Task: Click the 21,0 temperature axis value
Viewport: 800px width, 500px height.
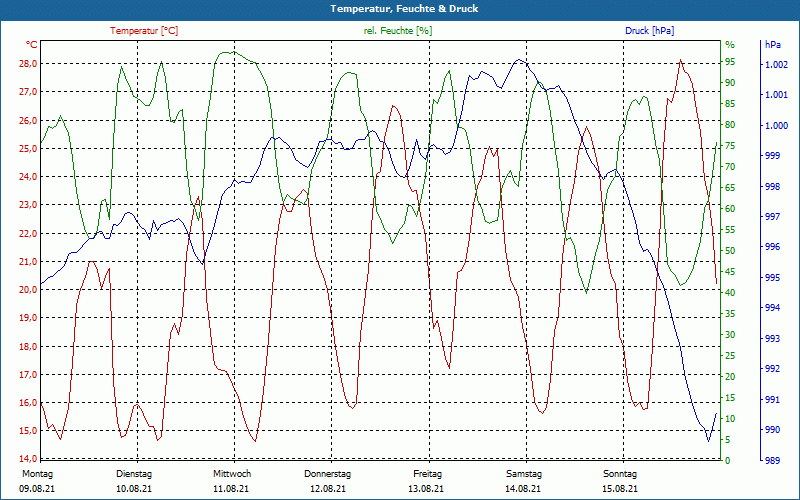Action: point(28,261)
